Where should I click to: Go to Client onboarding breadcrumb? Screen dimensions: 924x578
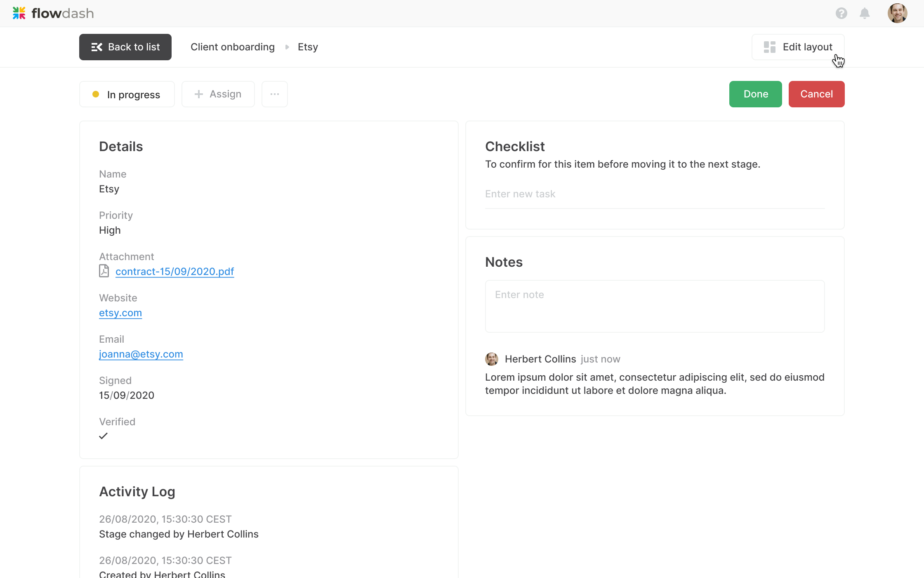click(233, 47)
